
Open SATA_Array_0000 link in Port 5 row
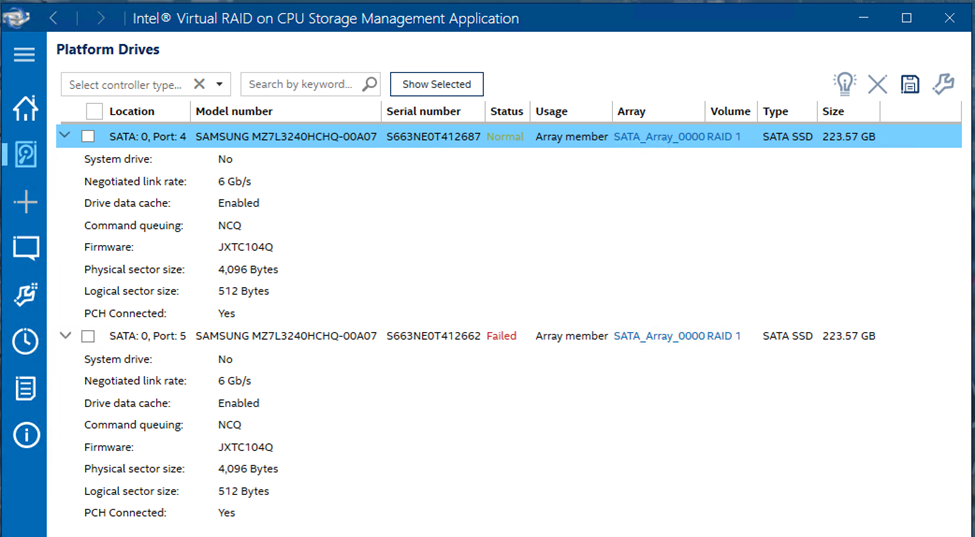coord(659,336)
